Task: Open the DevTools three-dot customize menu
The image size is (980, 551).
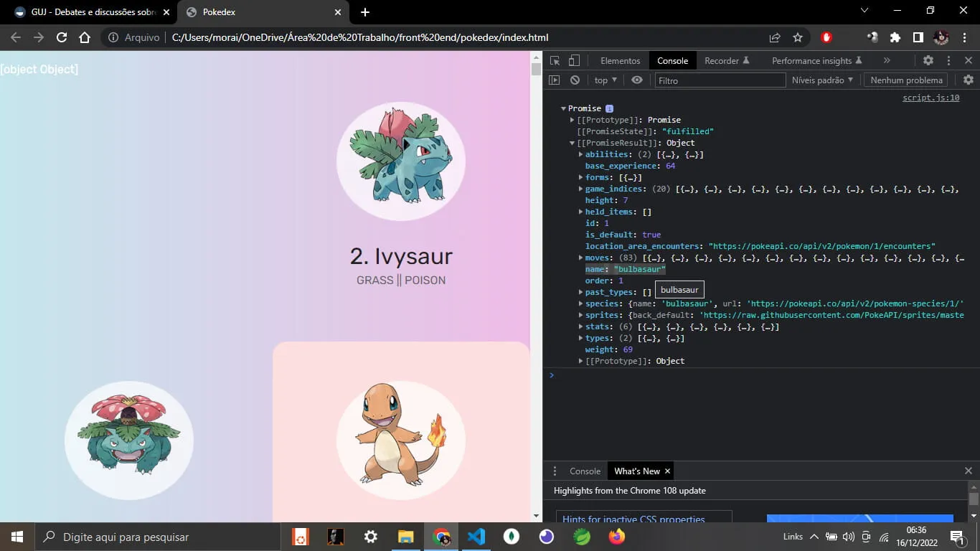Action: click(948, 61)
